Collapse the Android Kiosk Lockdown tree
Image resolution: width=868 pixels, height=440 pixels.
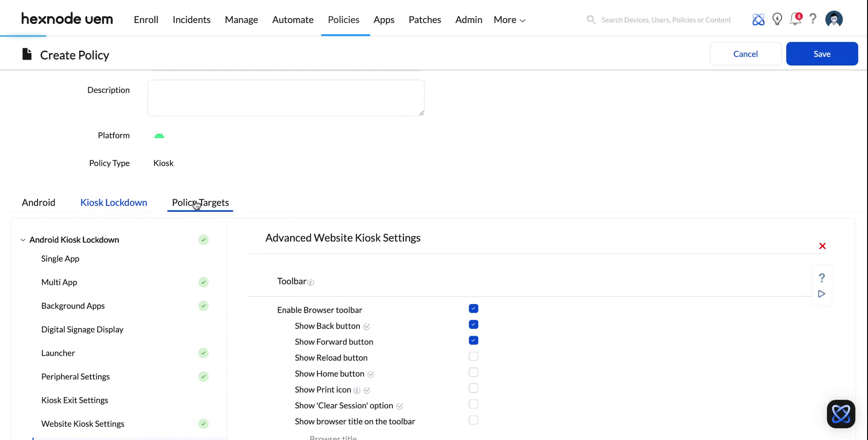23,239
